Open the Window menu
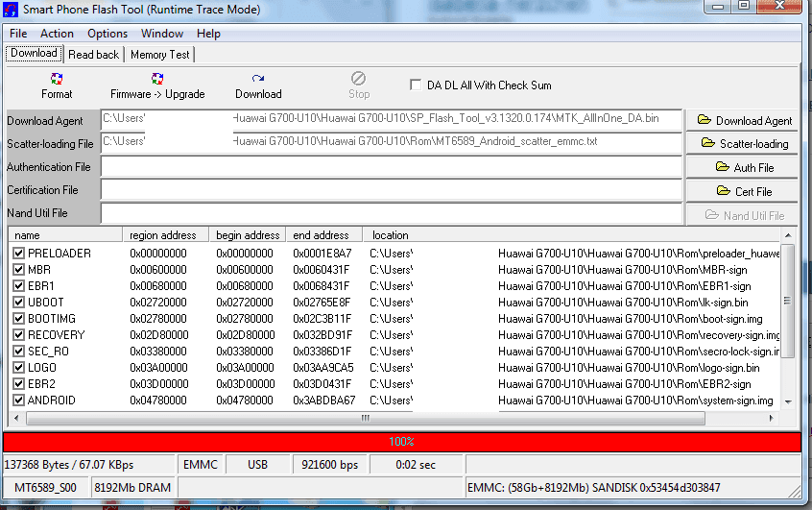Screen dimensions: 812x510 point(162,34)
